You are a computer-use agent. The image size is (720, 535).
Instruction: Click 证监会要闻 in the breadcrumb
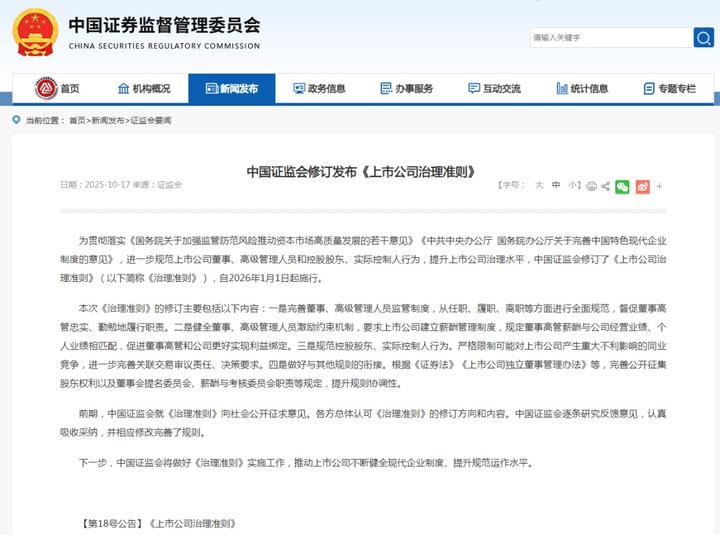point(151,120)
